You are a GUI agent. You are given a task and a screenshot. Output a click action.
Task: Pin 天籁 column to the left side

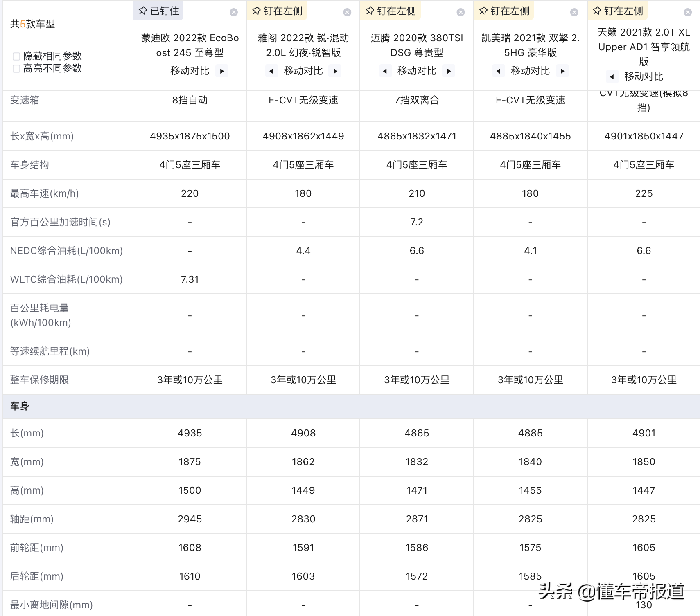(618, 11)
